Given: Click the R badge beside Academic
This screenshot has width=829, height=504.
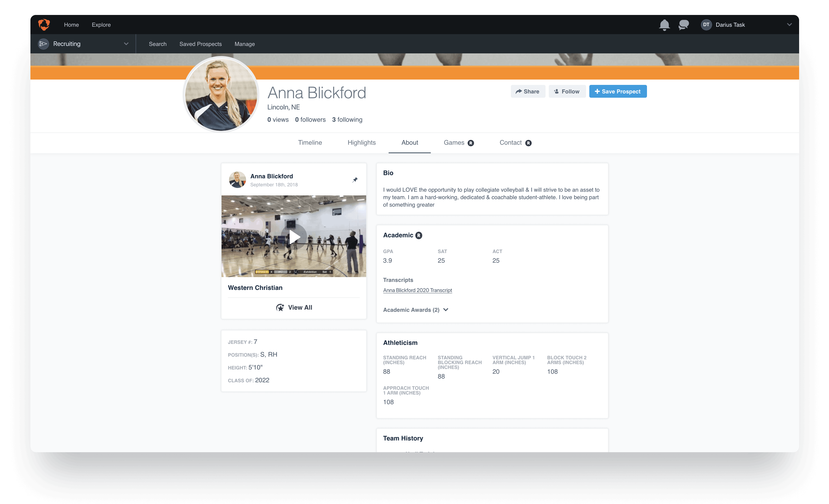Looking at the screenshot, I should coord(419,235).
